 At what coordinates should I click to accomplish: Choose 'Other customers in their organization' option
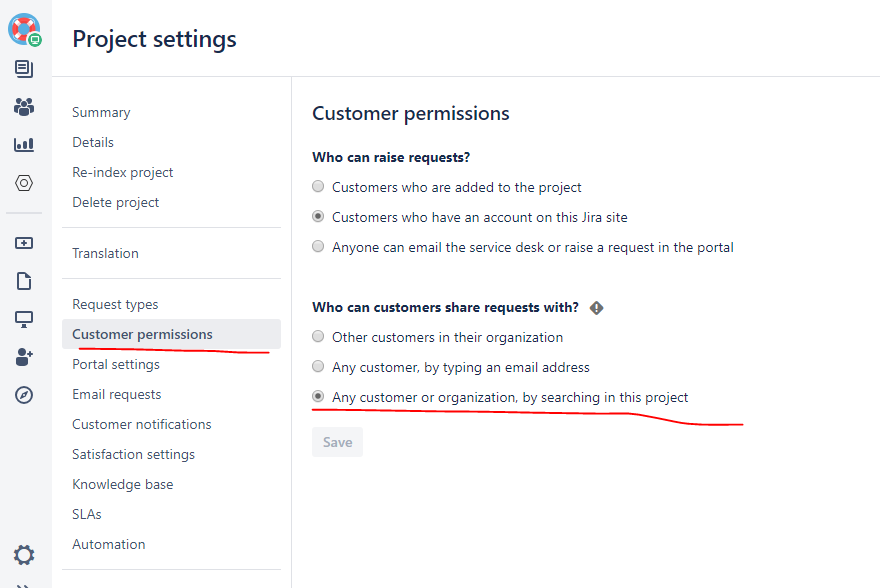318,337
